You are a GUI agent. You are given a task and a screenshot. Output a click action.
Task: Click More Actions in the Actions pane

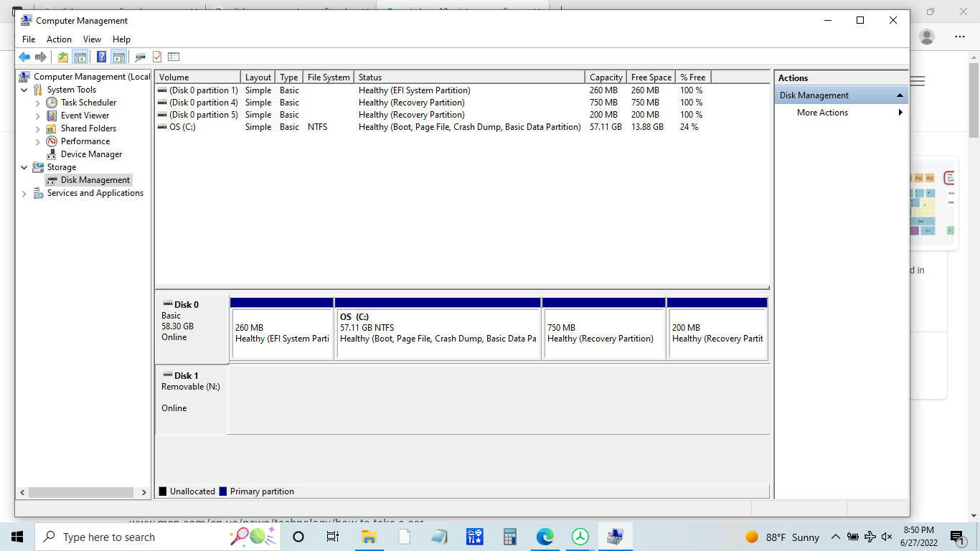[x=822, y=113]
